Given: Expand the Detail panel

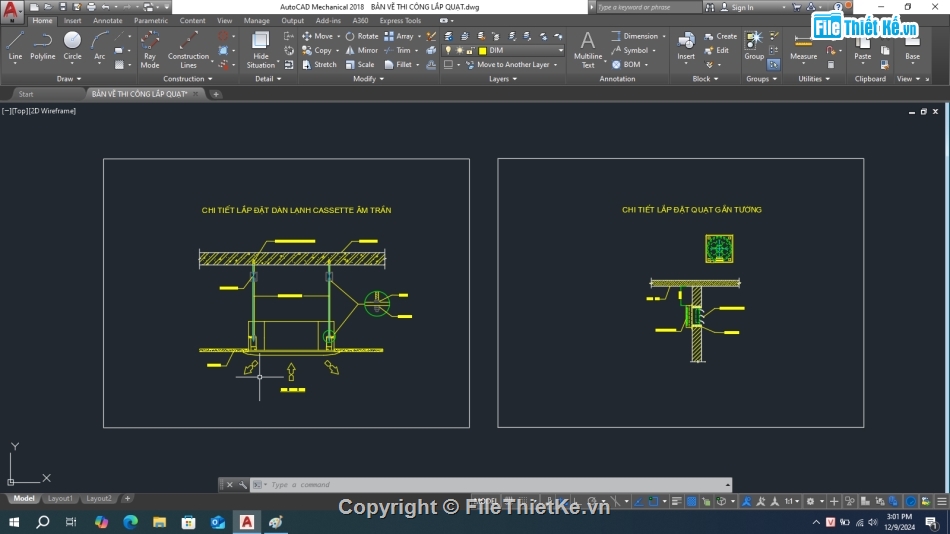Looking at the screenshot, I should [x=268, y=79].
